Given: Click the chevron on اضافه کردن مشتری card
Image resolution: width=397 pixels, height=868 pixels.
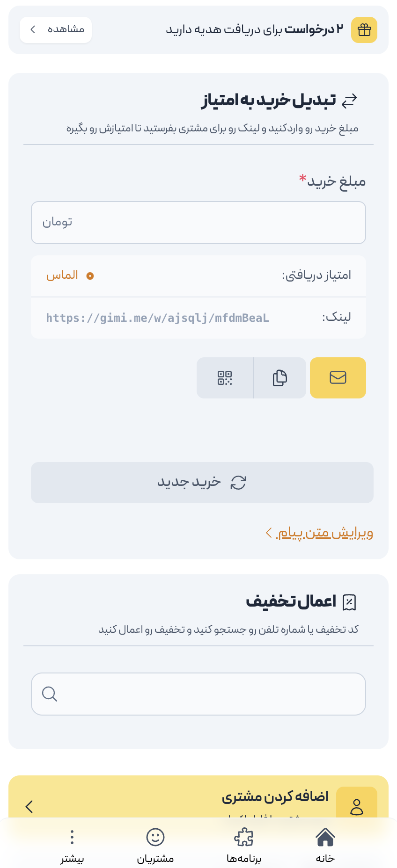Looking at the screenshot, I should [x=29, y=807].
